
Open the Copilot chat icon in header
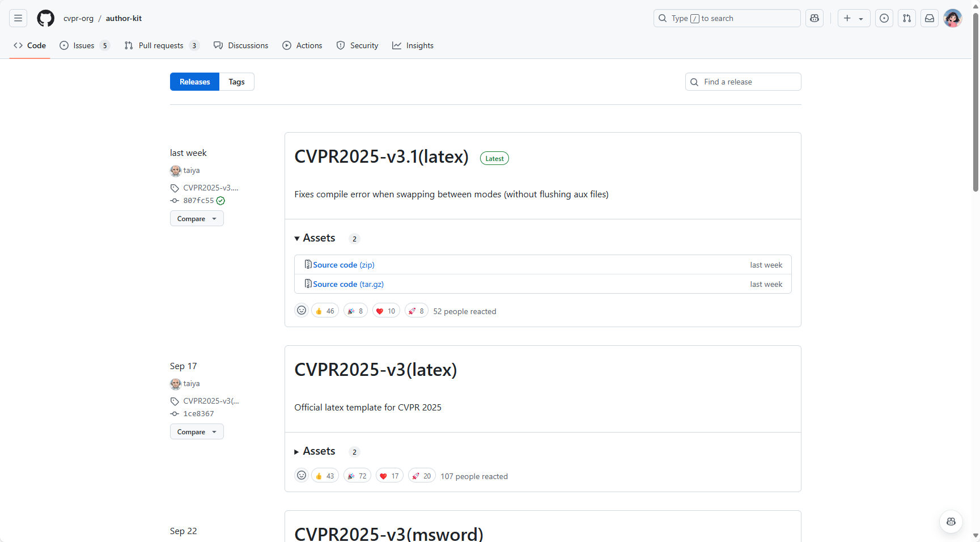click(814, 18)
